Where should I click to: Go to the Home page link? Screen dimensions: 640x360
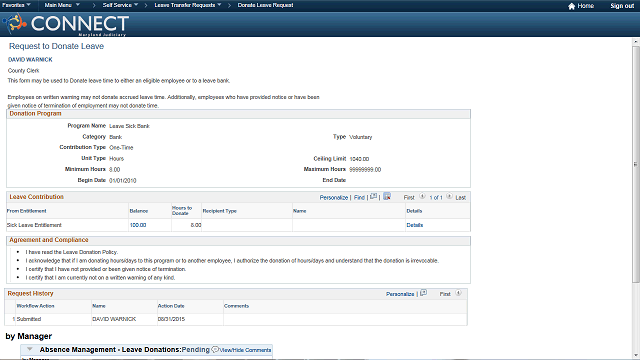[585, 6]
